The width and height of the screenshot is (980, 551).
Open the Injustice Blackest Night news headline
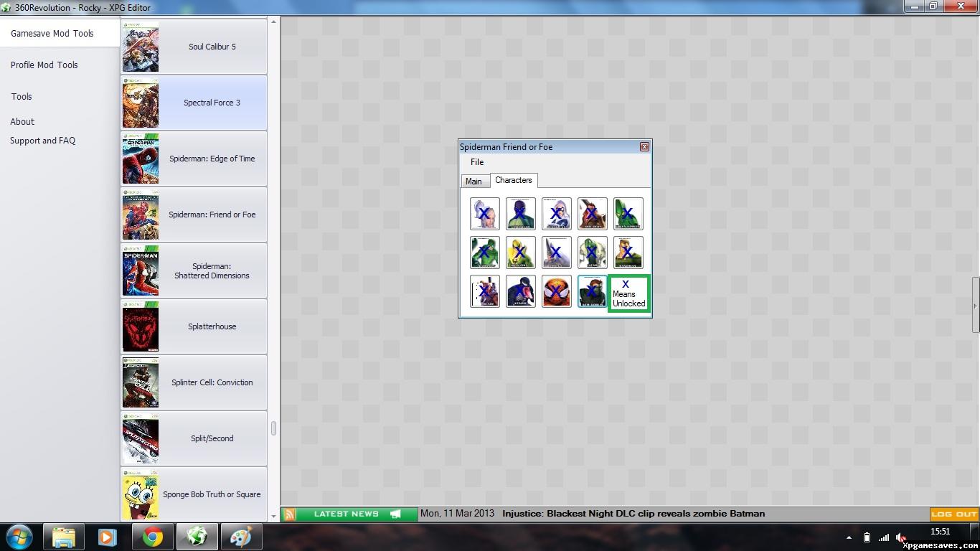[633, 514]
